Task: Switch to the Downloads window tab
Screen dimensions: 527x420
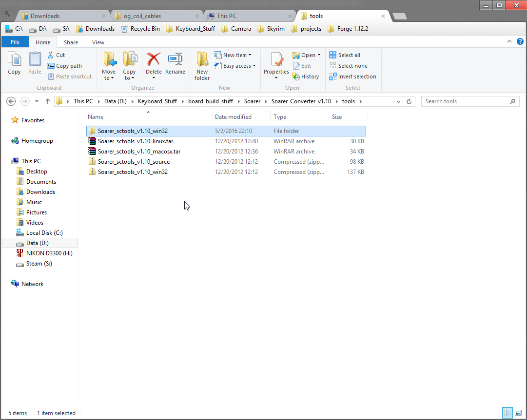Action: click(64, 16)
